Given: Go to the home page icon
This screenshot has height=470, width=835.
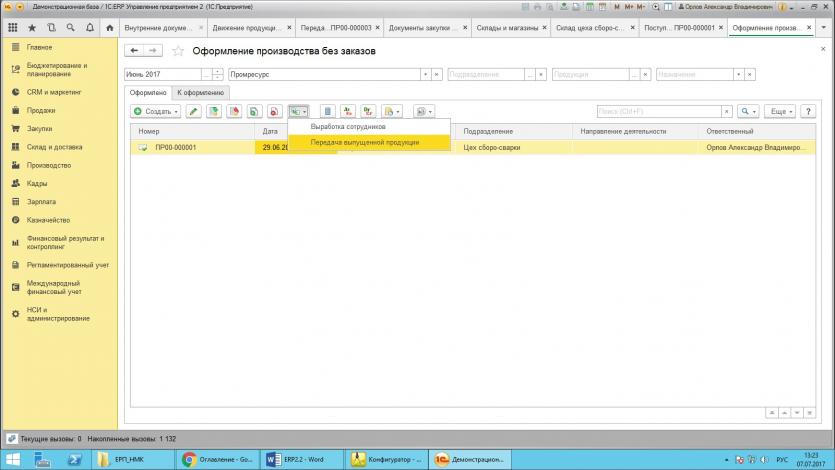Looking at the screenshot, I should point(109,27).
